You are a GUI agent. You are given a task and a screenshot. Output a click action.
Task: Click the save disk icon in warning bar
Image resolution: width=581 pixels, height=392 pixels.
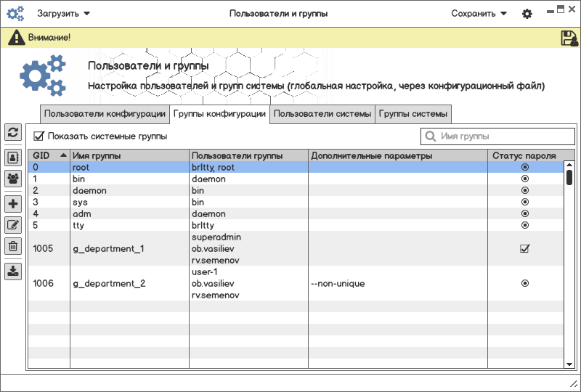coord(569,38)
